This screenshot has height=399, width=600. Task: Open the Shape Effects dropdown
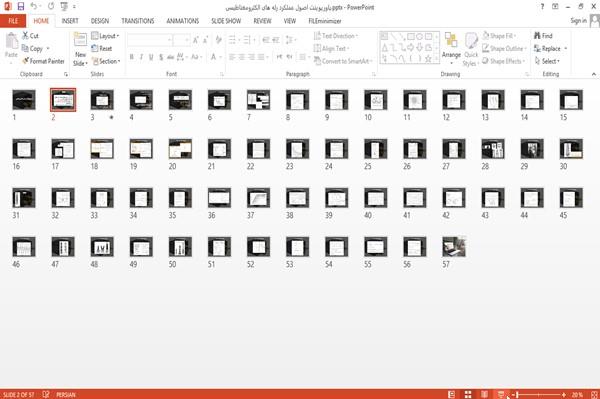click(504, 61)
